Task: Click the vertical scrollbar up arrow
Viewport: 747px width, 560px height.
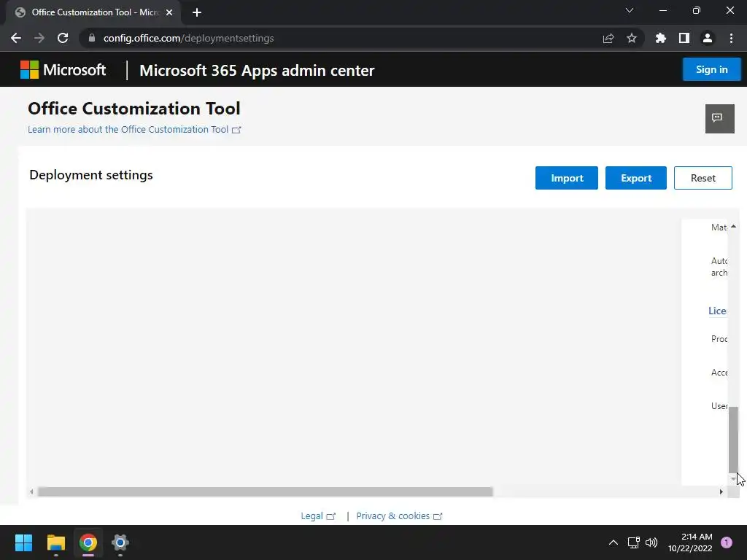Action: pyautogui.click(x=734, y=227)
